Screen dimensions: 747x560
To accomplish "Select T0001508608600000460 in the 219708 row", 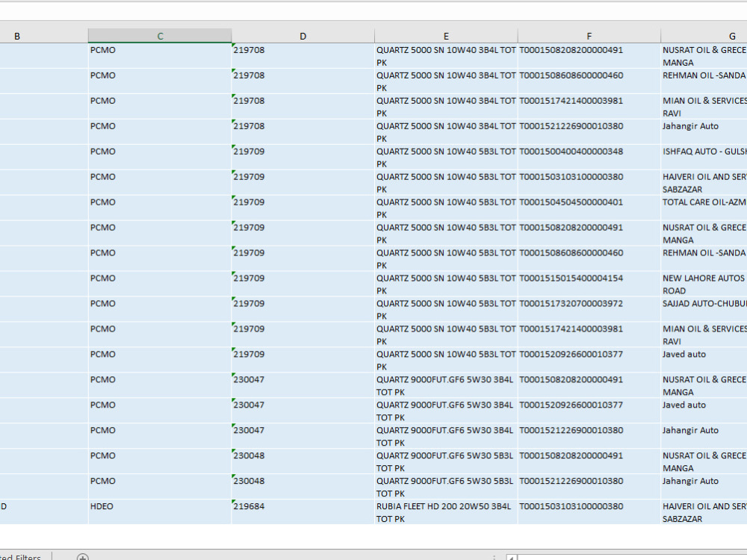I will click(589, 81).
